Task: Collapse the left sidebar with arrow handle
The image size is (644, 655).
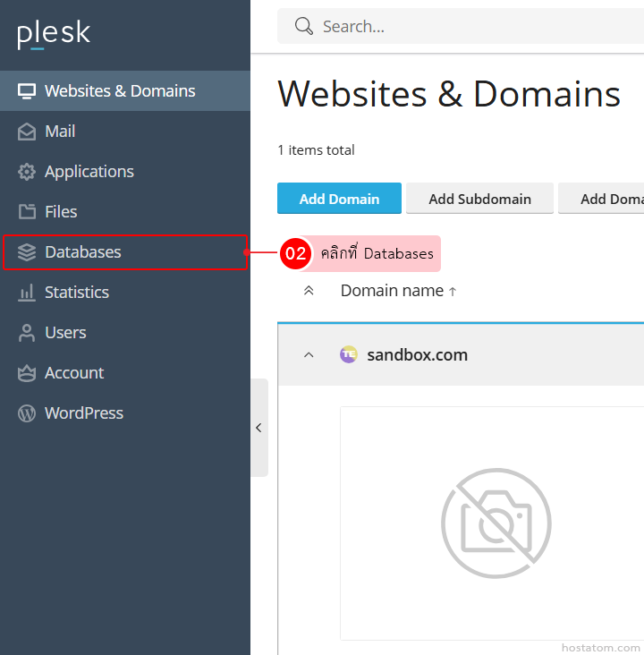Action: coord(258,428)
